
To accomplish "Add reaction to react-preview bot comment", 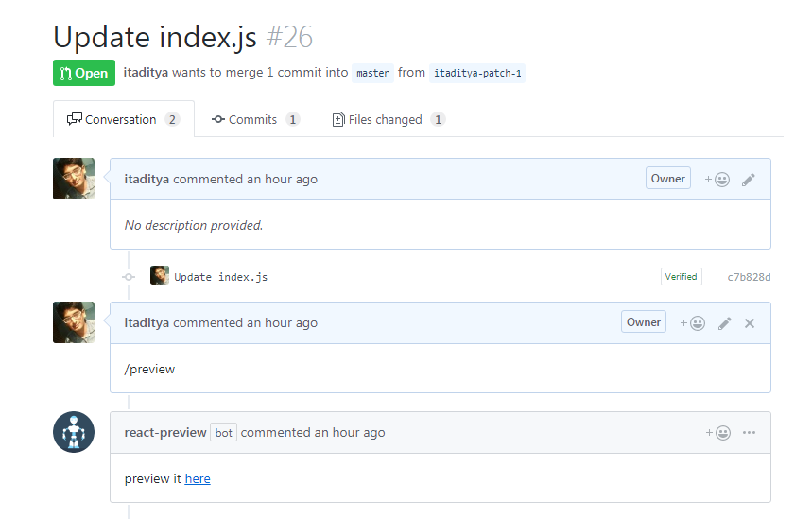I will 717,433.
